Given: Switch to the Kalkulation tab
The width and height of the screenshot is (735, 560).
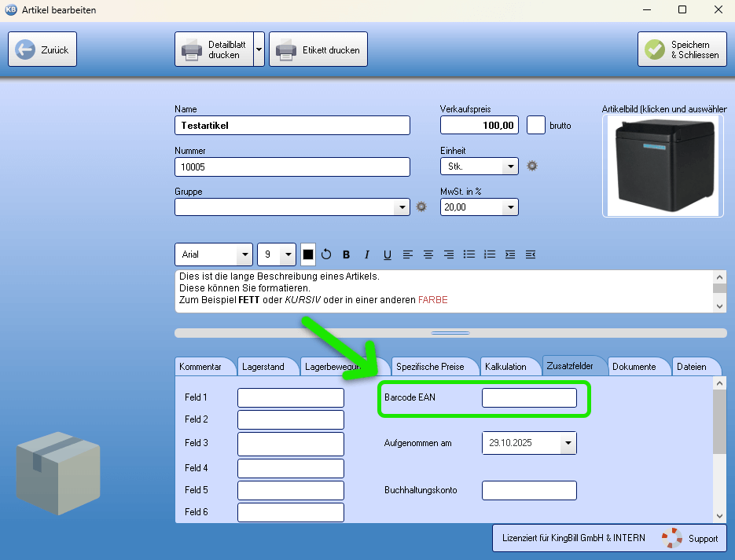Looking at the screenshot, I should [x=505, y=367].
